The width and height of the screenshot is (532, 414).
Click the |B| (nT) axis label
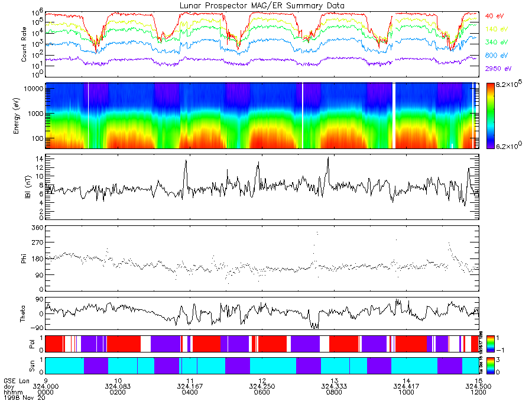28,187
